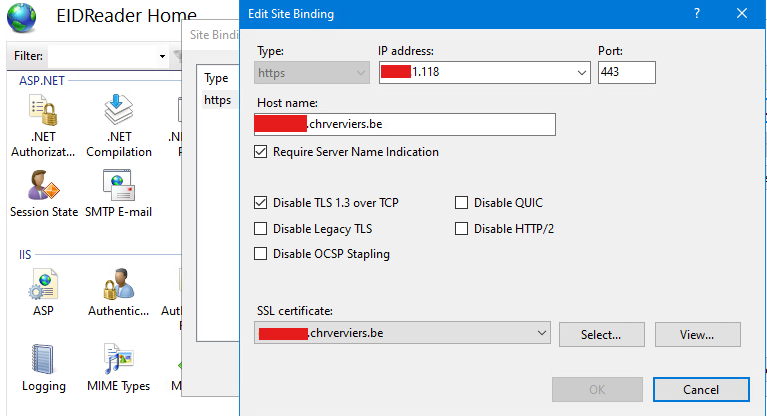Click the View... certificate button
Image resolution: width=767 pixels, height=416 pixels.
(698, 335)
